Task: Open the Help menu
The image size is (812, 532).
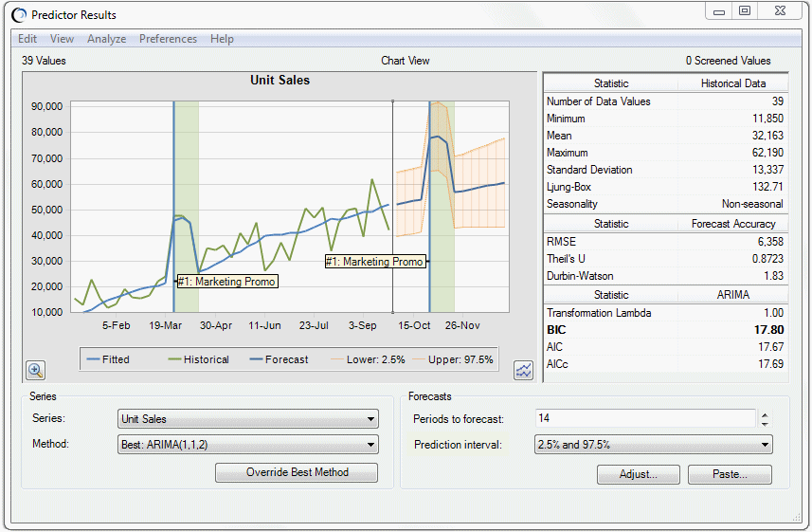Action: (x=222, y=39)
